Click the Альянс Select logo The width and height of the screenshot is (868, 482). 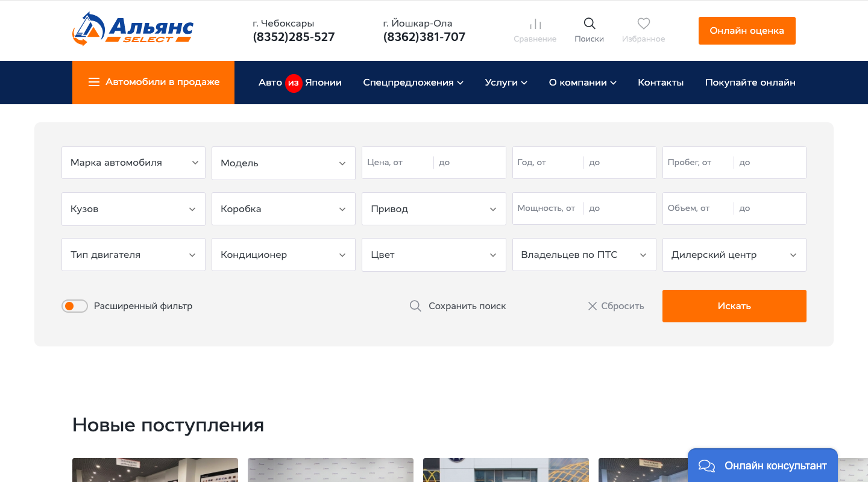point(133,30)
